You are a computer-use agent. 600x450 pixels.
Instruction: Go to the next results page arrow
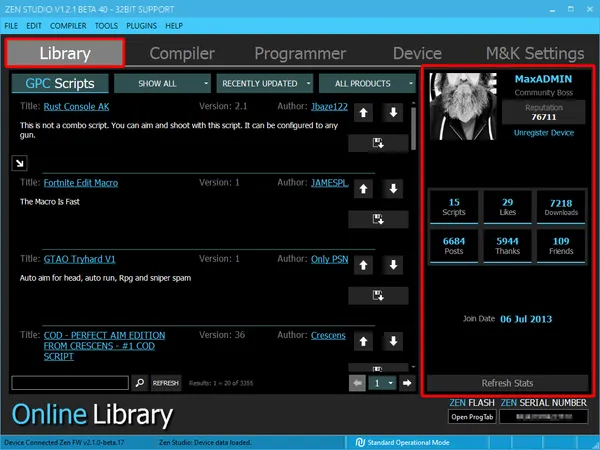click(x=407, y=383)
